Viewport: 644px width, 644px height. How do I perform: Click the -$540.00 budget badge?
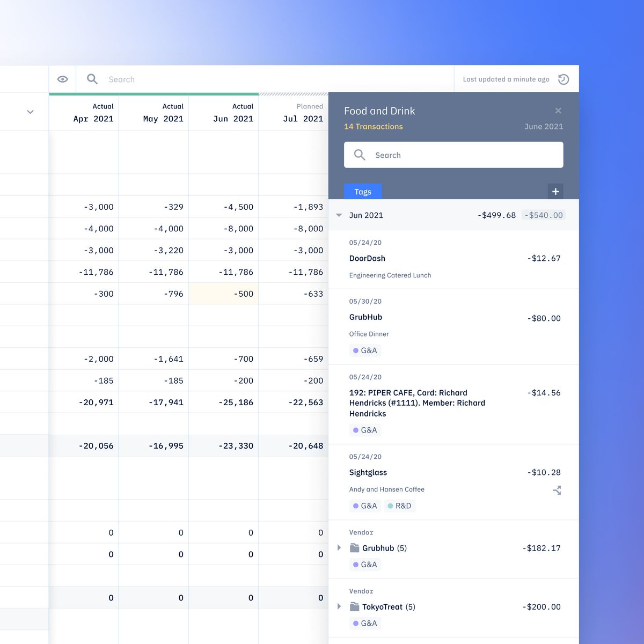pos(544,215)
